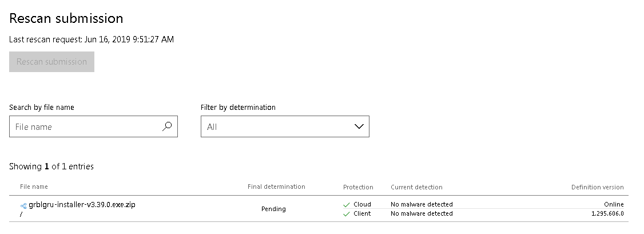Sort by File name column header
The image size is (644, 234).
[34, 187]
